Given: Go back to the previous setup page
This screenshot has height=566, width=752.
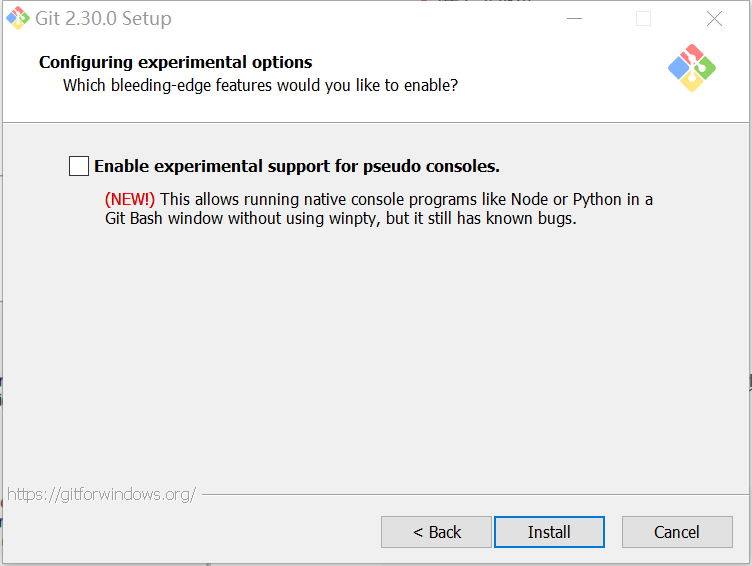Looking at the screenshot, I should [436, 532].
